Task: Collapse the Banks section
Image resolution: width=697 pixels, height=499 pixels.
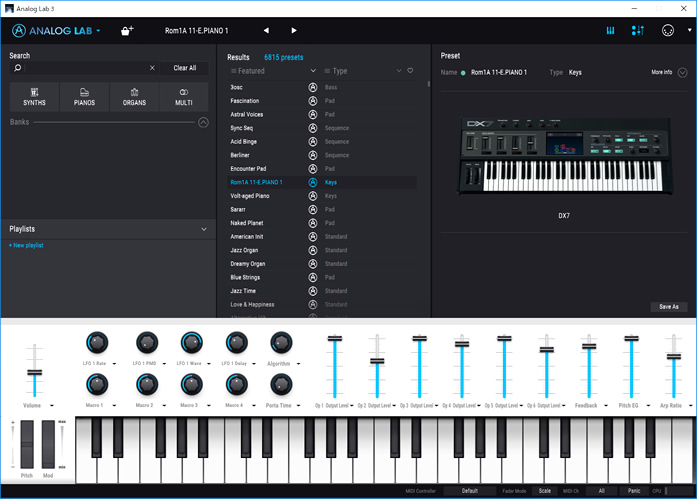Action: point(203,122)
